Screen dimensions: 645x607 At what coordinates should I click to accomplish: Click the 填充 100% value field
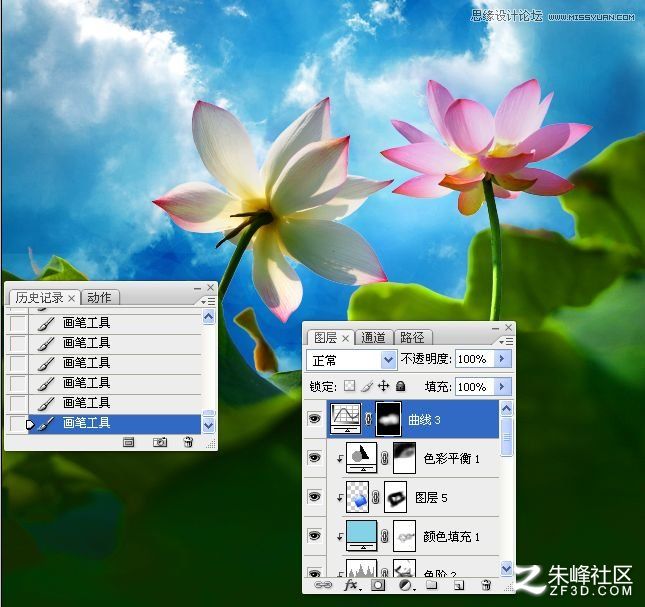[x=475, y=387]
